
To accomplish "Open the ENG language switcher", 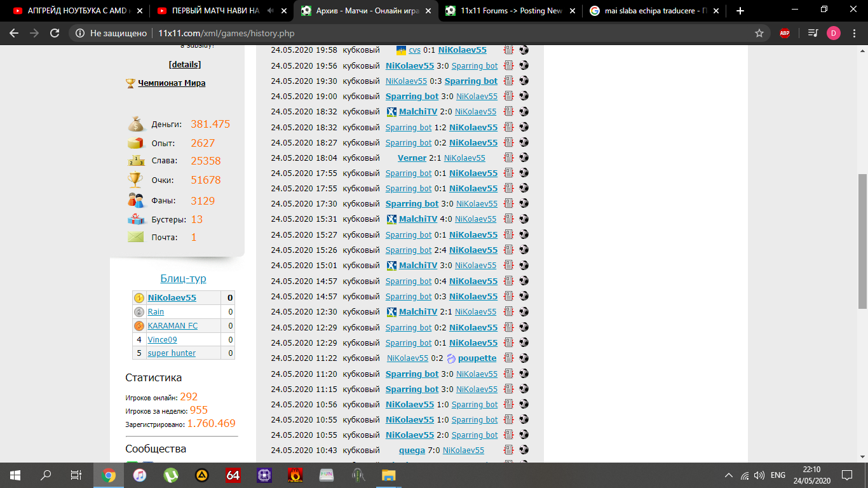I will [x=778, y=475].
